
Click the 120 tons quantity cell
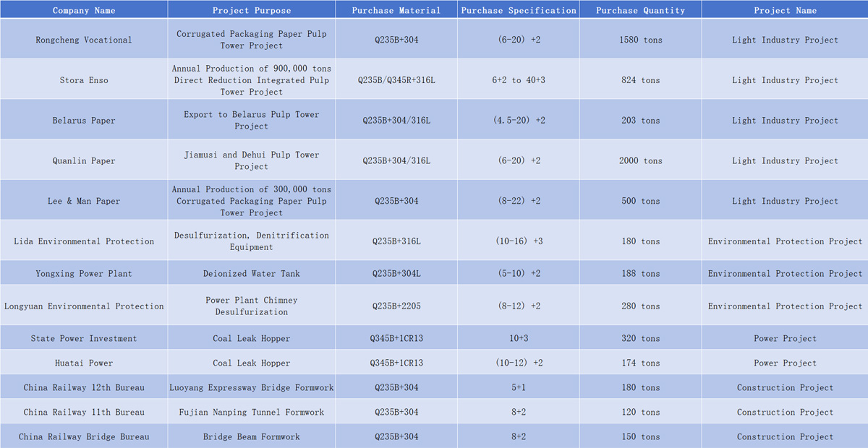tap(641, 412)
